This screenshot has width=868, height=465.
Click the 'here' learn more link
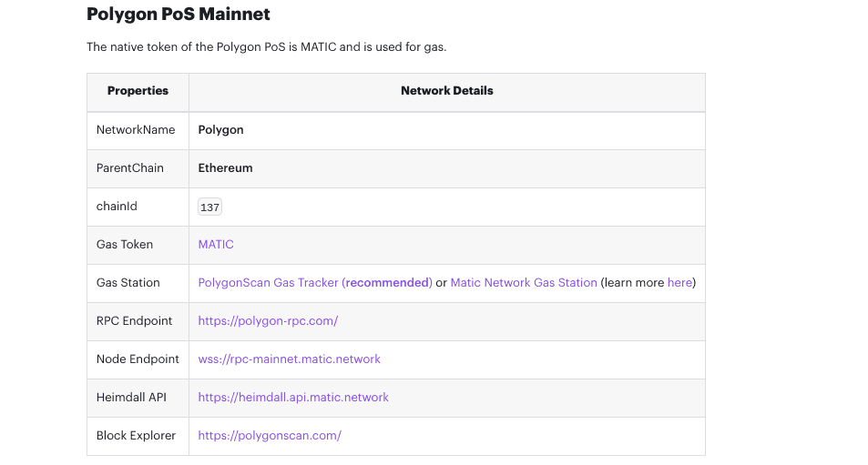pyautogui.click(x=679, y=283)
